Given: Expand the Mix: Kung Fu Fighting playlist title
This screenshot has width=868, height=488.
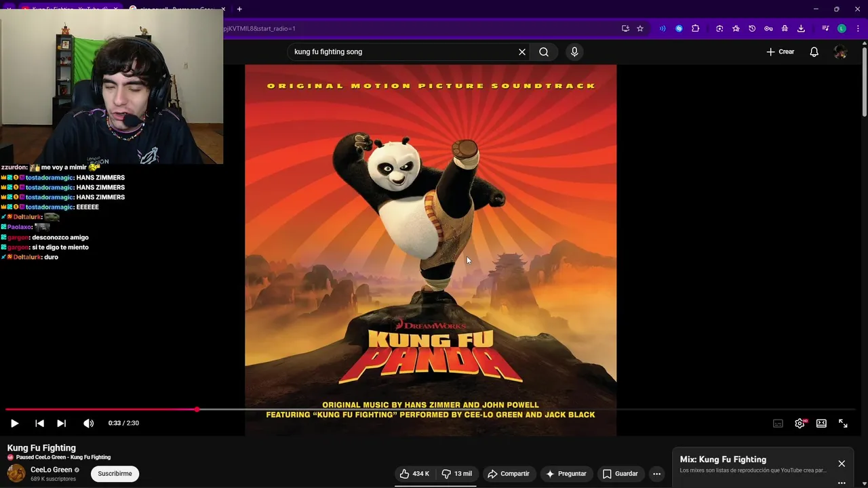Looking at the screenshot, I should 723,460.
